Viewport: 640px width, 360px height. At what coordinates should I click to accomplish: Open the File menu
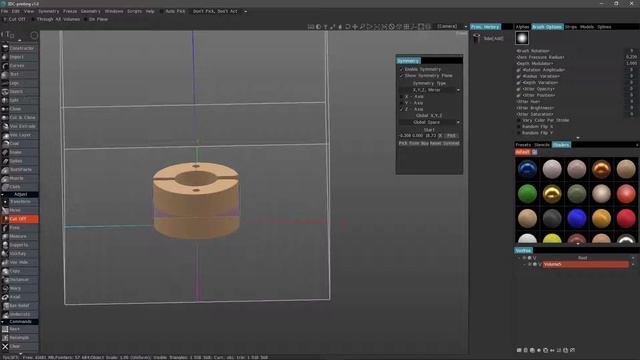4,11
